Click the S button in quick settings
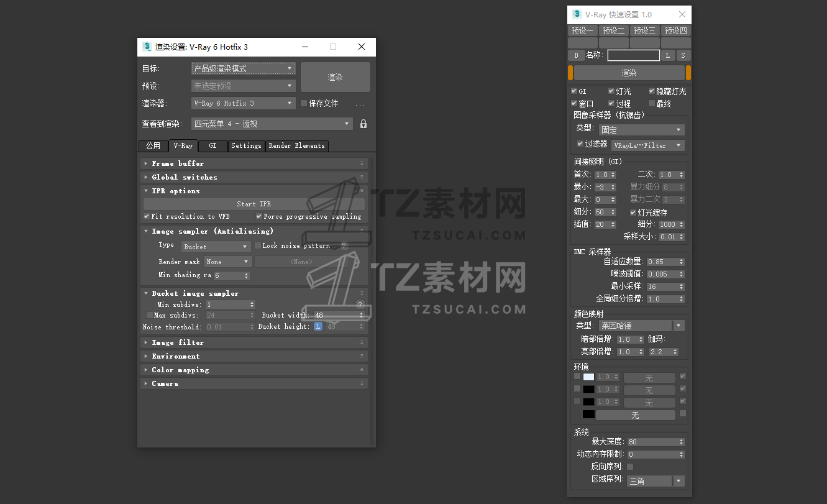Viewport: 827px width, 504px height. (683, 55)
